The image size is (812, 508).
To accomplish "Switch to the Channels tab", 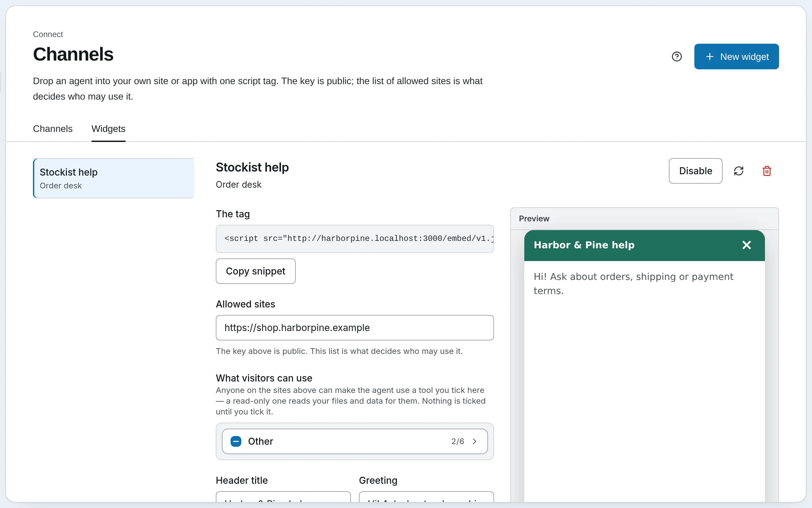I will pos(53,129).
